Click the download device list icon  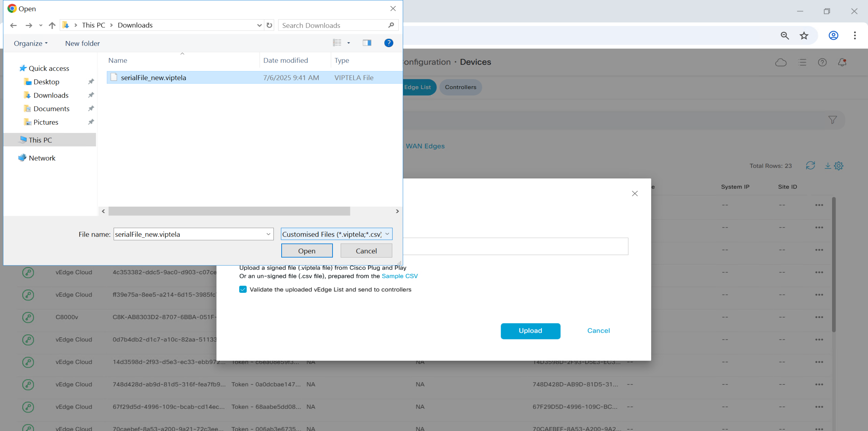coord(827,166)
